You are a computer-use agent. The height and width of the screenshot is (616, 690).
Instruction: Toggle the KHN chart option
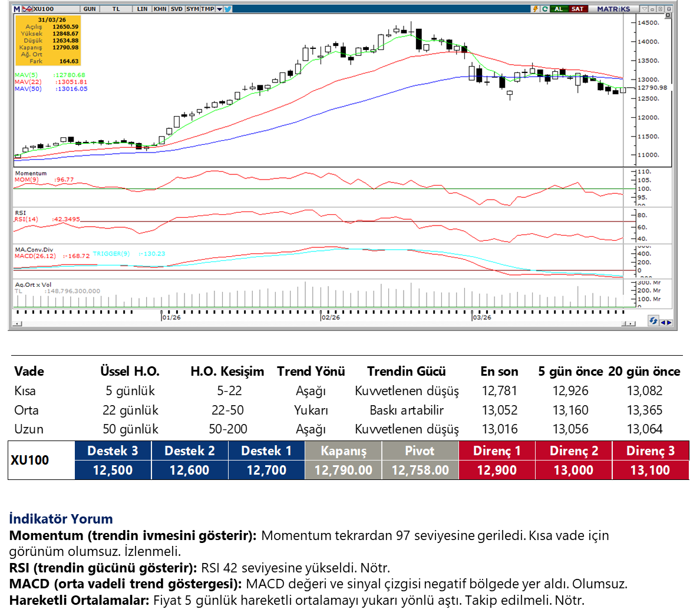(x=160, y=9)
